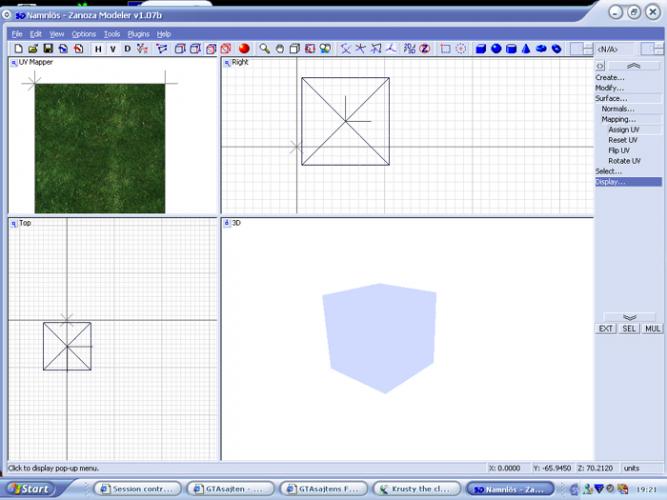Click the Save floppy disk icon
This screenshot has height=500, width=667.
pos(48,48)
